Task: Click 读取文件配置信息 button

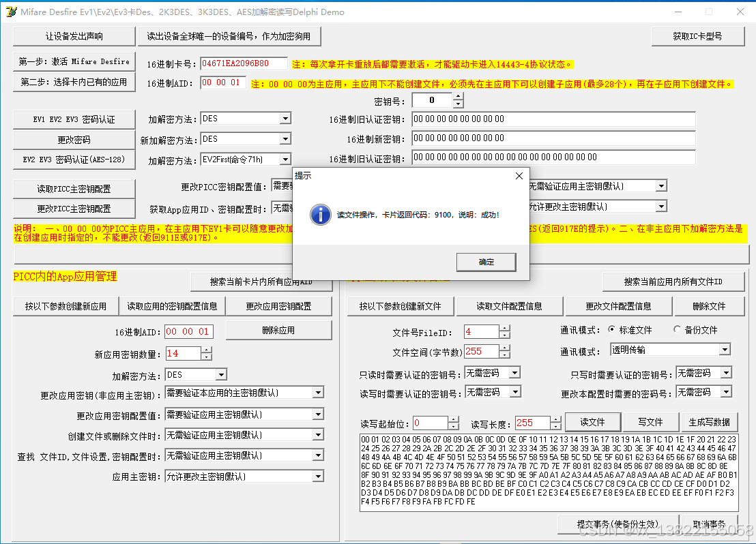Action: (x=509, y=307)
